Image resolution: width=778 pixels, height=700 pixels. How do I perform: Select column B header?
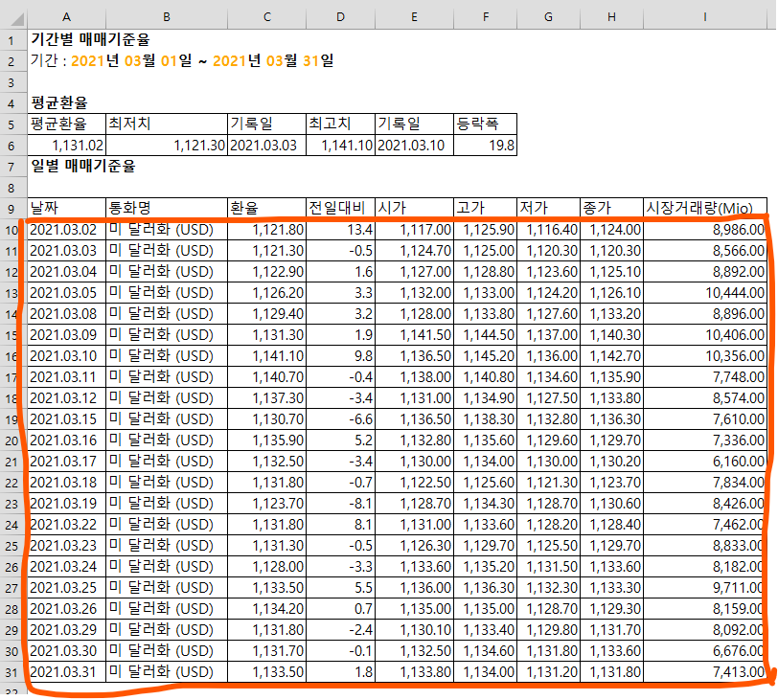pos(167,17)
